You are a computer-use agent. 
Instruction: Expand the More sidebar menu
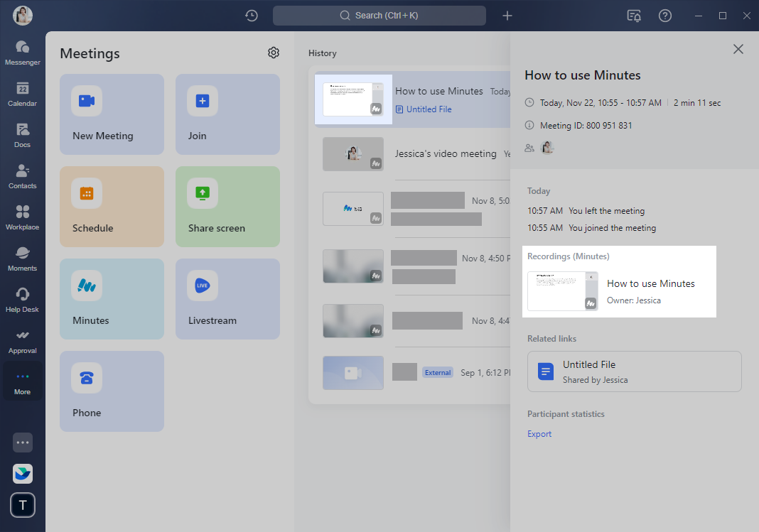click(22, 382)
